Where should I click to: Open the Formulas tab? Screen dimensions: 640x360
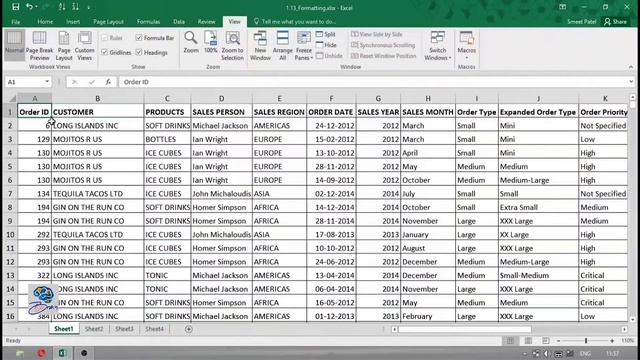tap(148, 22)
